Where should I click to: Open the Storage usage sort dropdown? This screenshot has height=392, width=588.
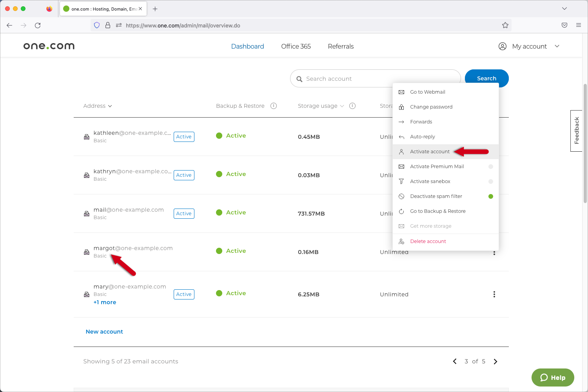tap(321, 106)
